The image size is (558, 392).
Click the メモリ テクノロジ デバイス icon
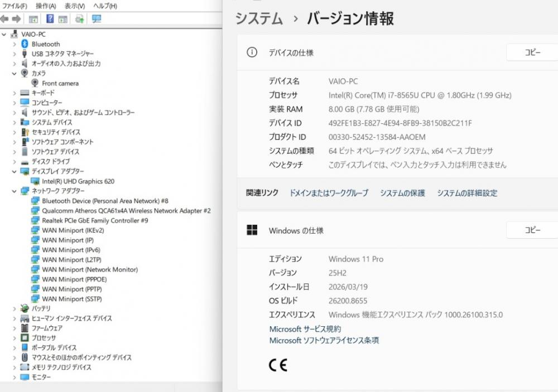pos(25,367)
